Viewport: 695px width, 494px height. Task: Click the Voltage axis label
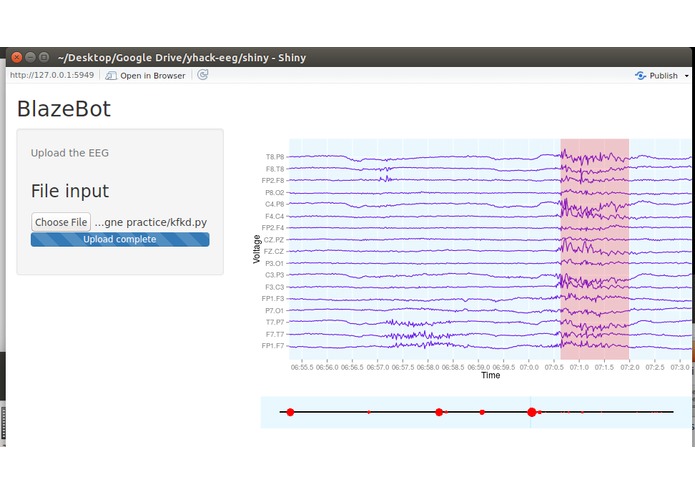pyautogui.click(x=256, y=249)
